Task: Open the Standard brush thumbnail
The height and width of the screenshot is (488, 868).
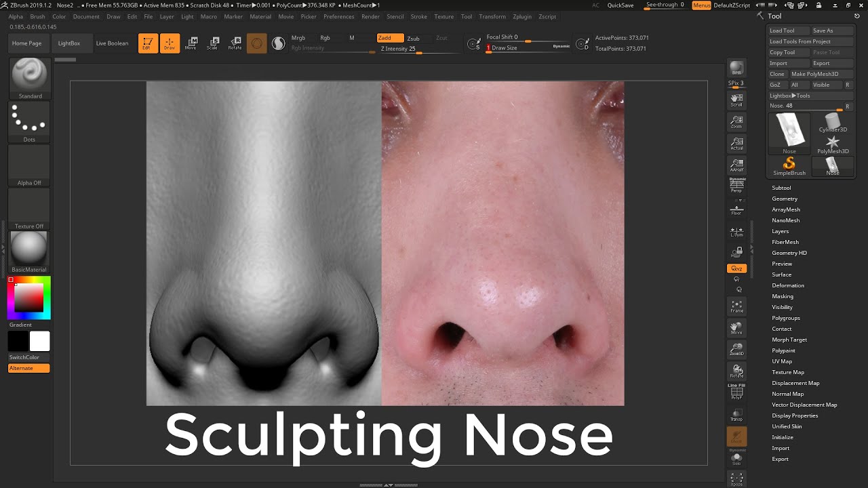Action: click(29, 79)
